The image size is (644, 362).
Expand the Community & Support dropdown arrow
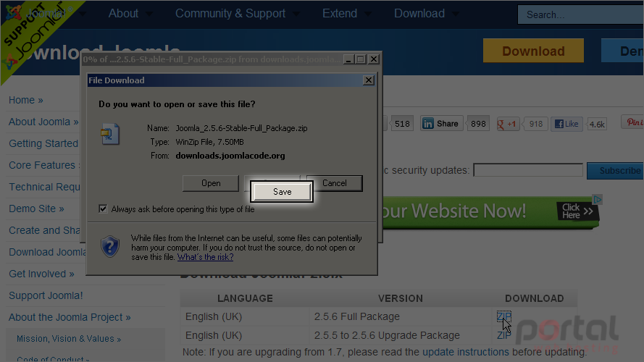[296, 14]
